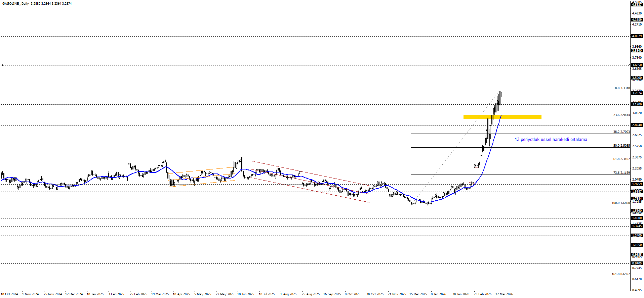644x298 pixels.
Task: Click the Fibonacci 38.2 2.7003 level label
Action: tap(621, 132)
